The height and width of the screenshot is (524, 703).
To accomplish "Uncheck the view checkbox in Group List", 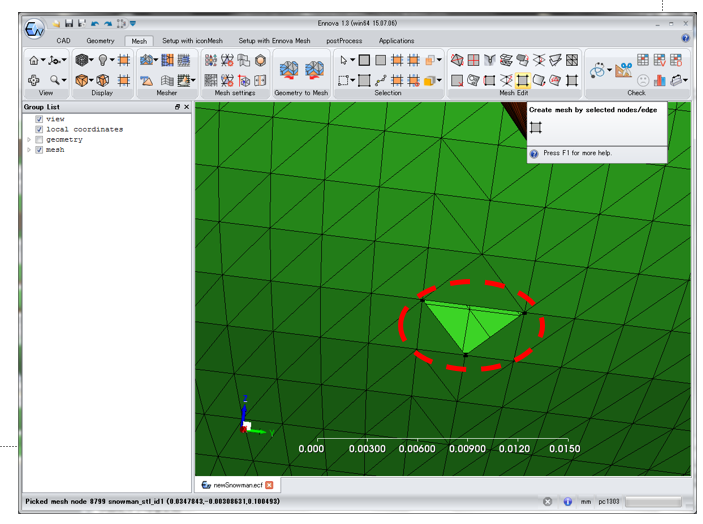I will tap(39, 119).
